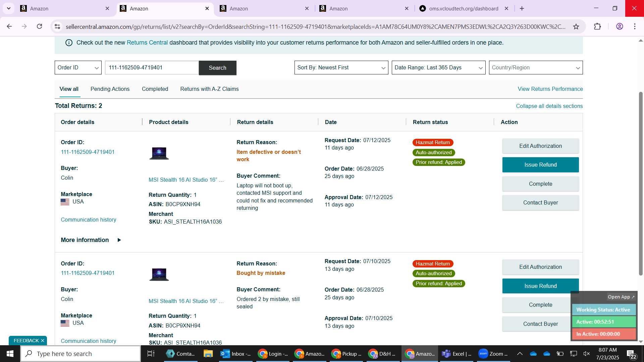Open the Country/Region dropdown
The width and height of the screenshot is (644, 362).
[x=536, y=68]
